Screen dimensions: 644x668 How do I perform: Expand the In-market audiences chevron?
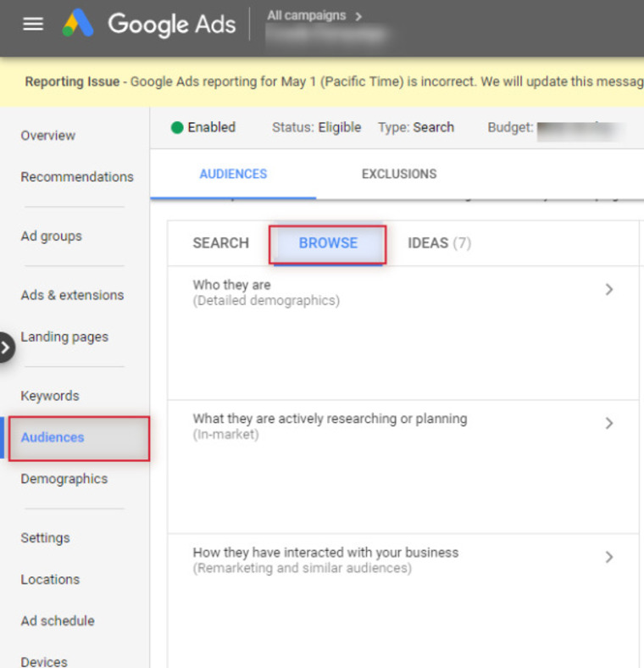pos(609,423)
